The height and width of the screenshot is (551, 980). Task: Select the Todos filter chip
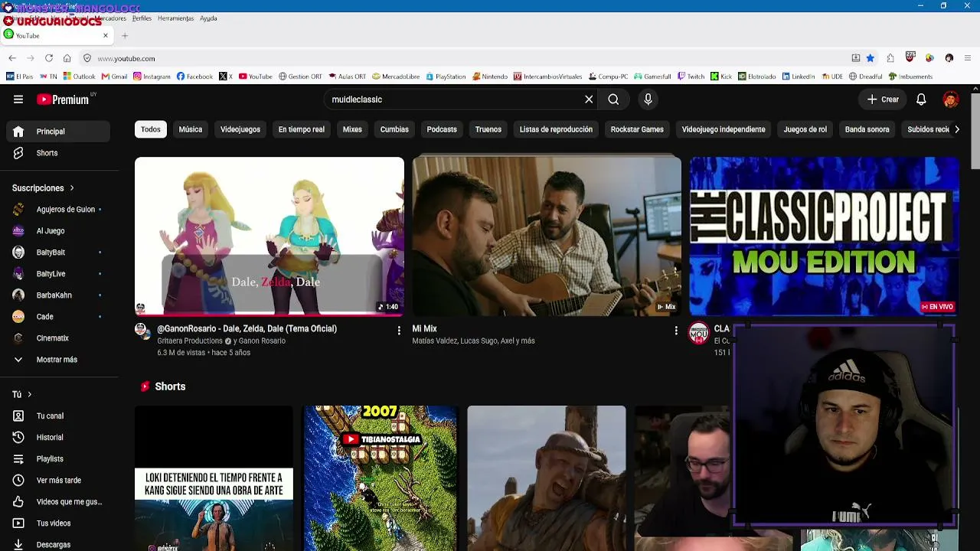pyautogui.click(x=151, y=129)
